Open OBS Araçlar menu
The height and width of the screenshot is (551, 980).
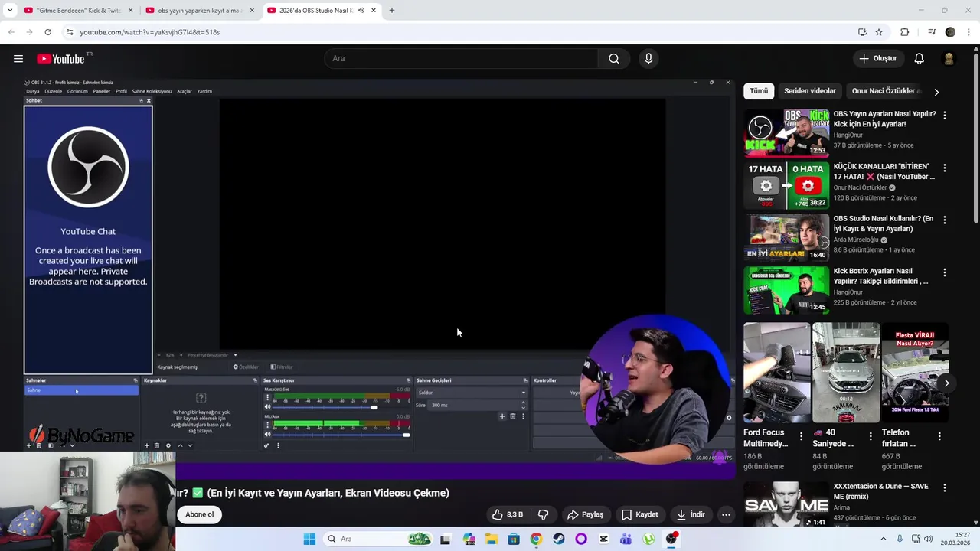click(x=185, y=91)
